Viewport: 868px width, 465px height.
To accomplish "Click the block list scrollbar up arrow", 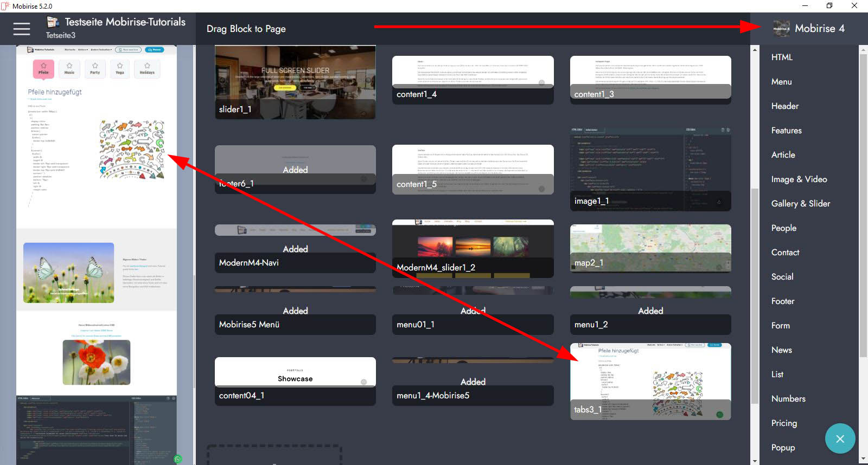I will (x=755, y=50).
